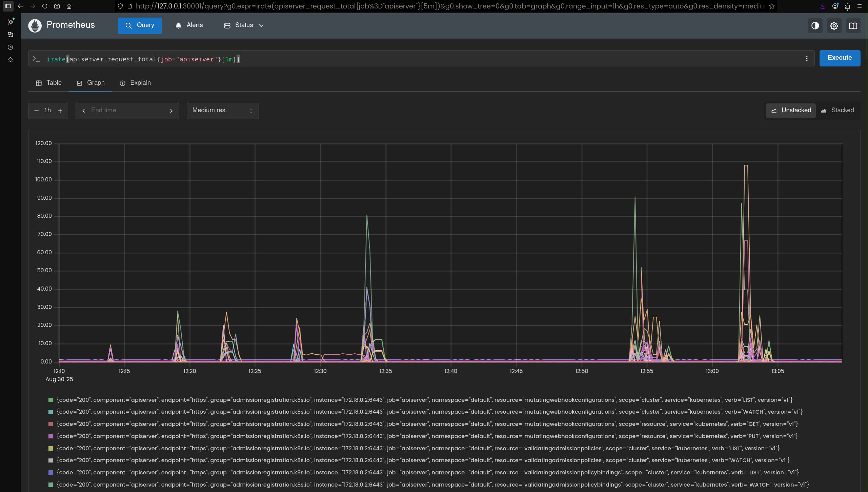Open the Alerts page

click(x=189, y=25)
